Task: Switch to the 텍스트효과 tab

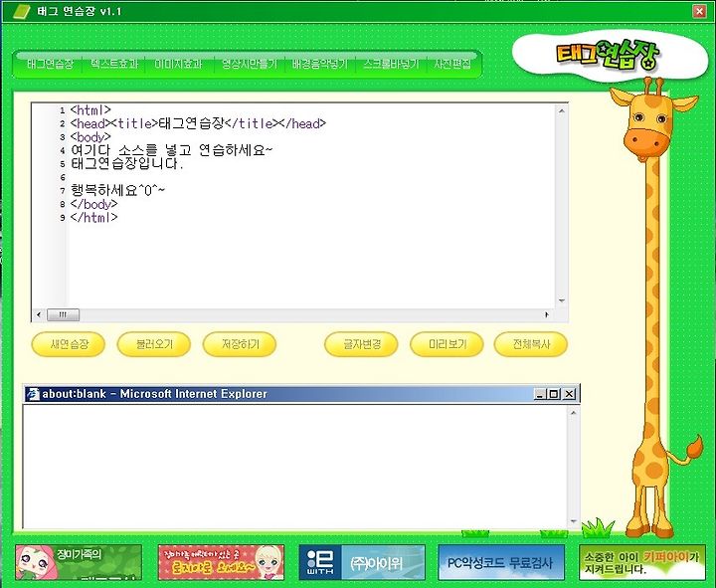Action: point(114,64)
